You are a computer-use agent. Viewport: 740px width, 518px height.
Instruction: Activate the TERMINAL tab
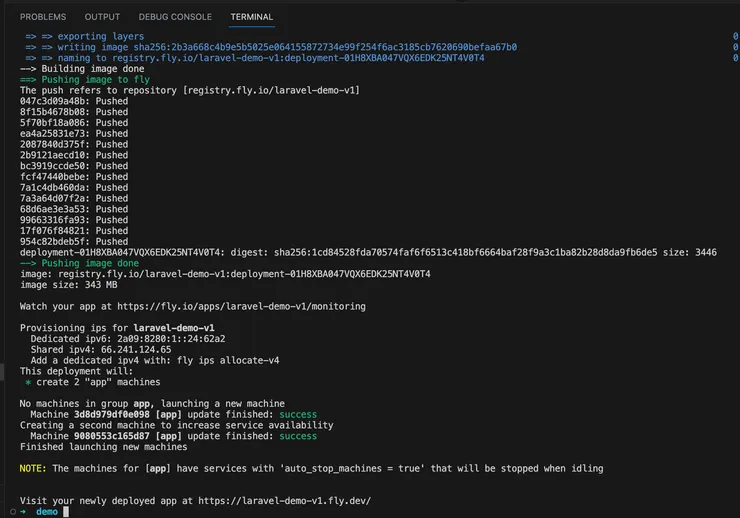[252, 17]
